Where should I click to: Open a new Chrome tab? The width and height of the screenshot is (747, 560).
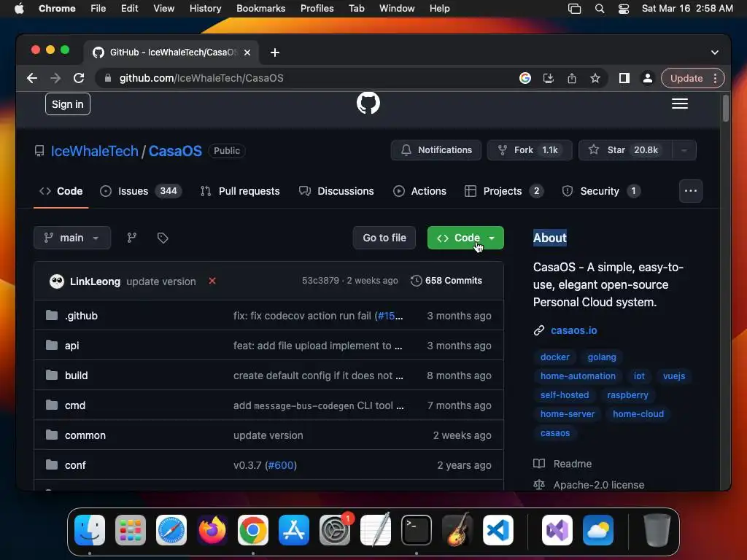275,52
